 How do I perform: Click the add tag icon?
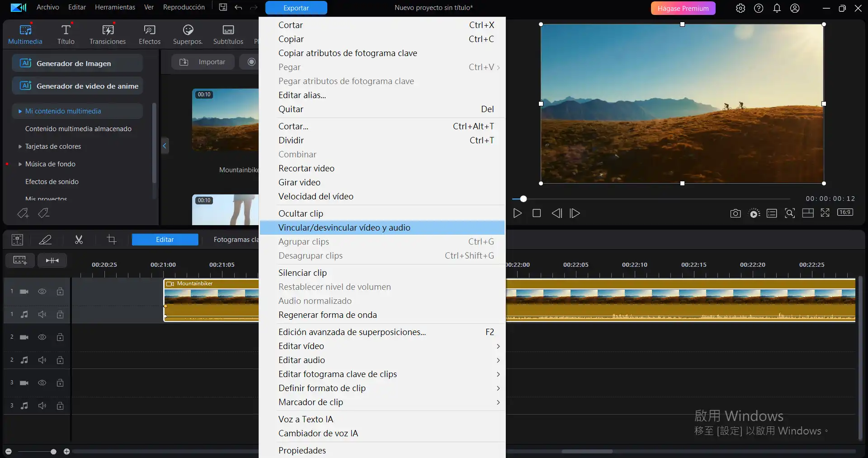point(23,213)
